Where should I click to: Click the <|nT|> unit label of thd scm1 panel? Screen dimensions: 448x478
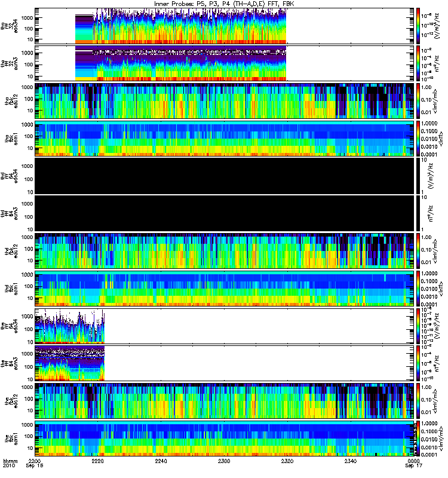[x=441, y=289]
